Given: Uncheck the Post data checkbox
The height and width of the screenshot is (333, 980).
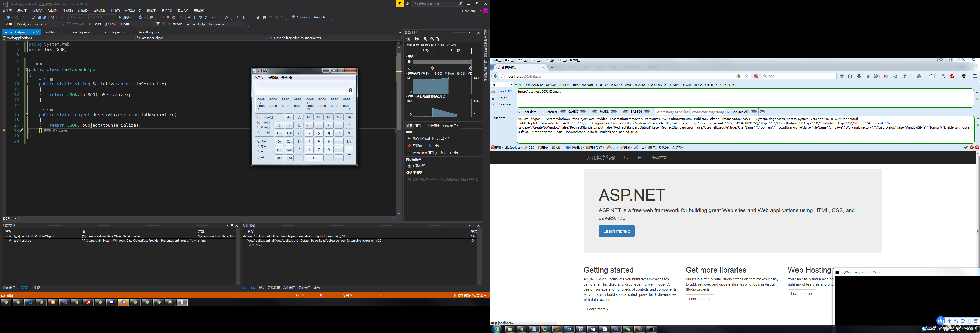Looking at the screenshot, I should point(519,112).
